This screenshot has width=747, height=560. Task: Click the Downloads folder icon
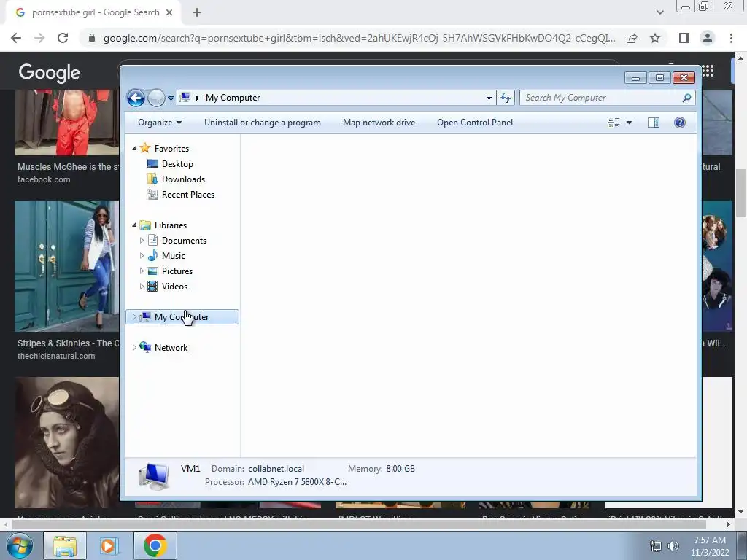pos(152,179)
